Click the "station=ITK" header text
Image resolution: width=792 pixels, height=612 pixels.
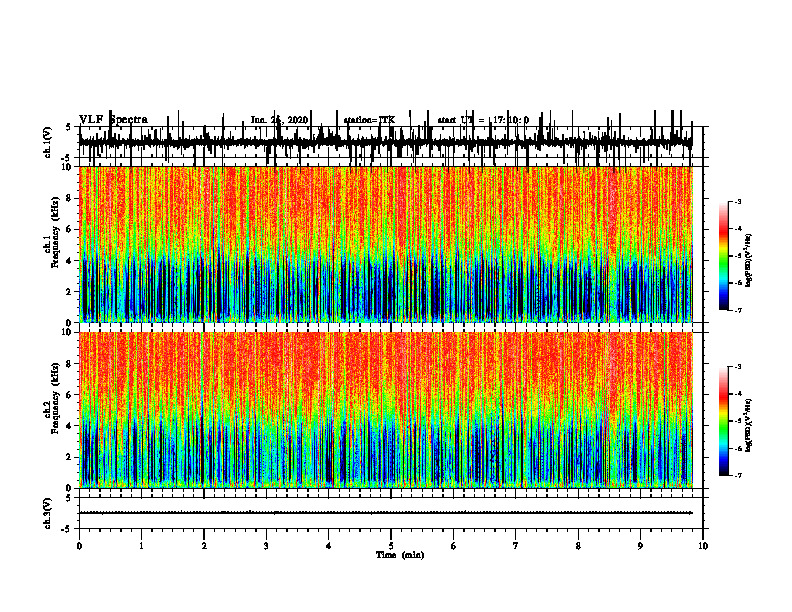(369, 120)
